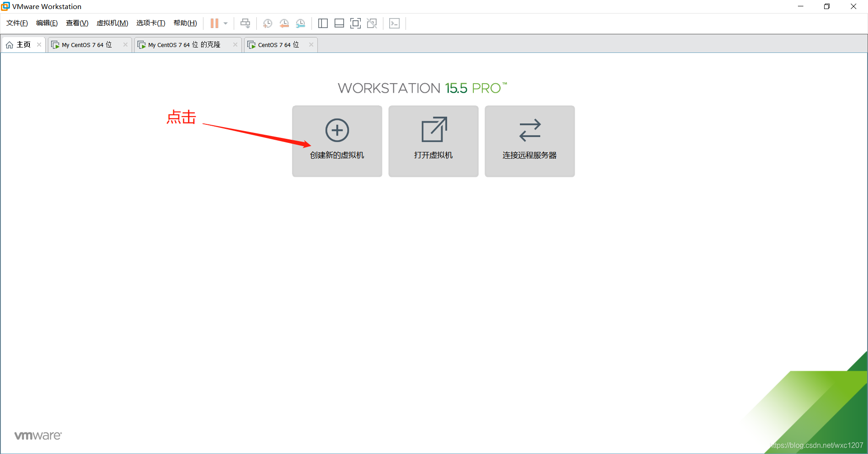Click the send Ctrl+Alt+Del toolbar icon
The width and height of the screenshot is (868, 454).
[245, 23]
